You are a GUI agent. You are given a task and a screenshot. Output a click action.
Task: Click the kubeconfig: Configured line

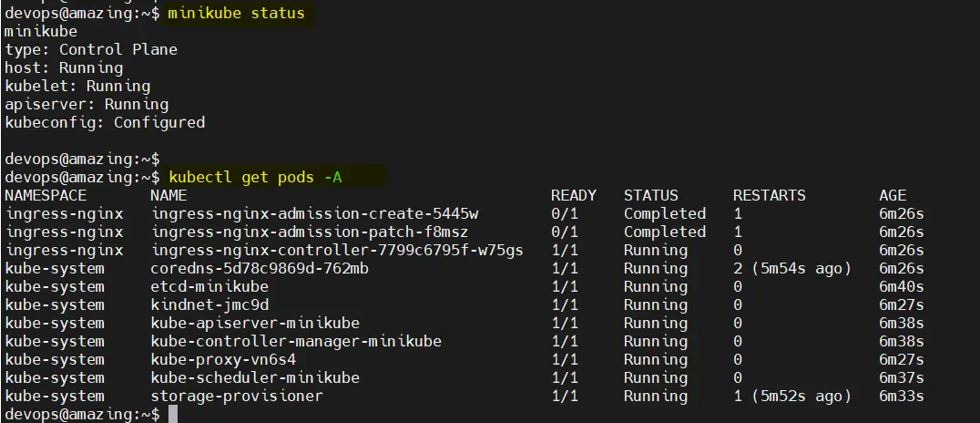tap(105, 123)
